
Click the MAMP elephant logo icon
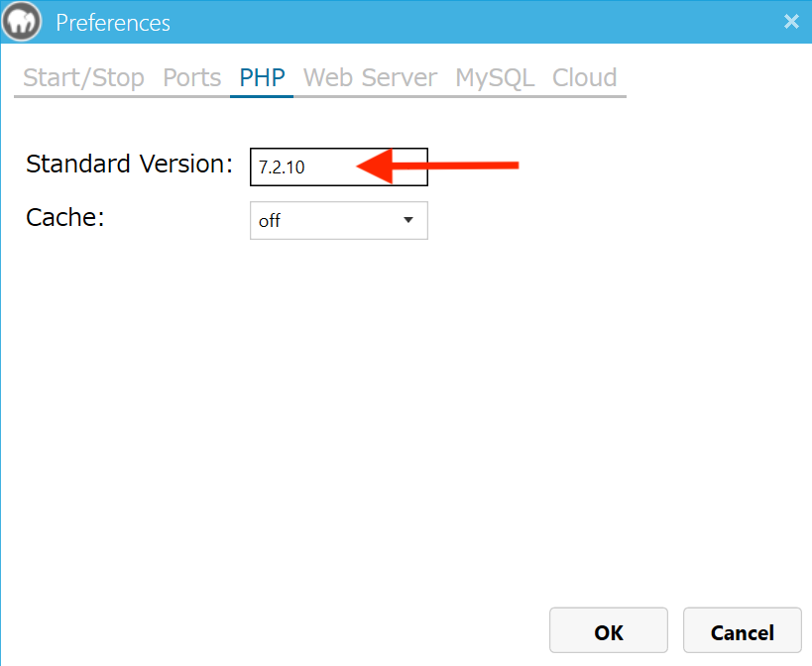(x=21, y=22)
